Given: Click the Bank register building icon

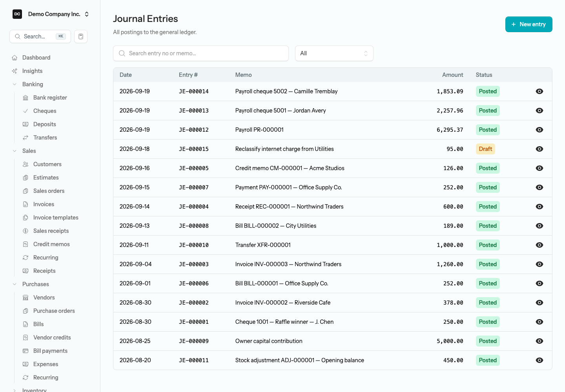Looking at the screenshot, I should pyautogui.click(x=26, y=98).
